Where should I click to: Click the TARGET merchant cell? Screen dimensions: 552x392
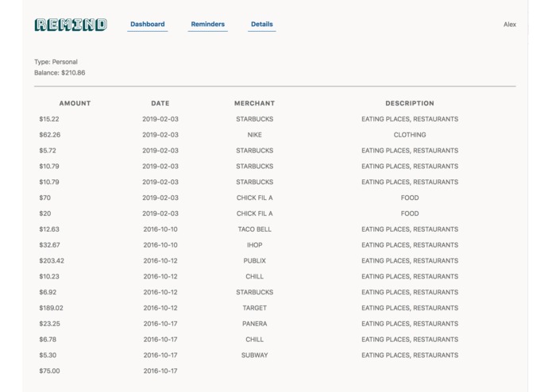click(254, 308)
